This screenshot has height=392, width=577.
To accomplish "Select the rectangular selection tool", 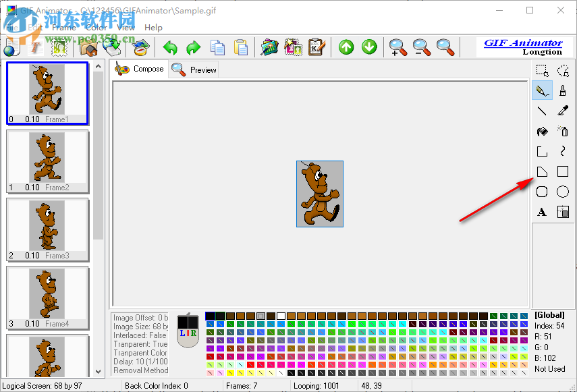I will (542, 70).
